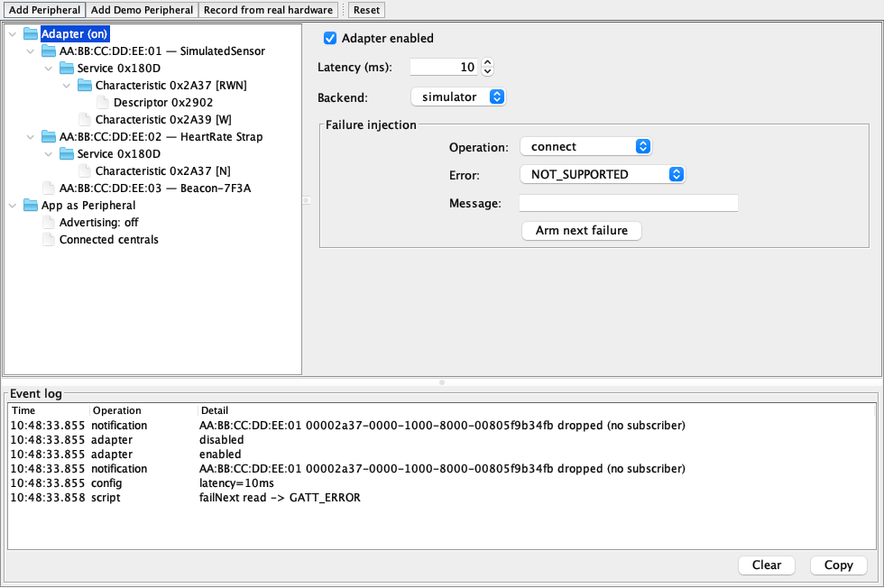Screen dimensions: 884x588
Task: Click the folder icon of Service 0x180D under HeartRate Strap
Action: click(x=67, y=154)
